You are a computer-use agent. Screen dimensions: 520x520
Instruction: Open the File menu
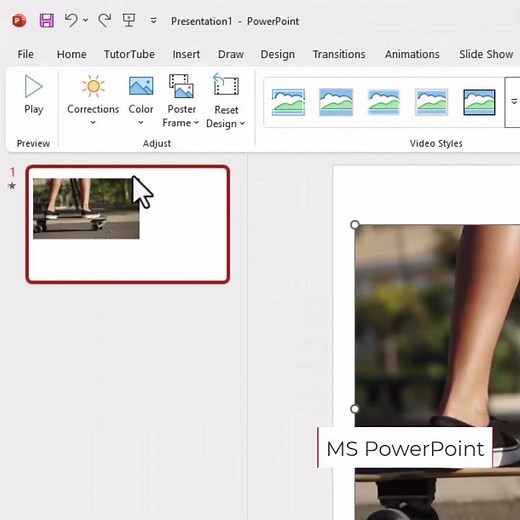pos(25,54)
